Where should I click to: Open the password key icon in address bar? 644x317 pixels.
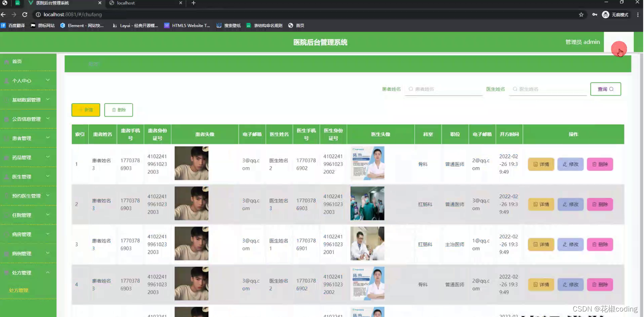tap(595, 14)
